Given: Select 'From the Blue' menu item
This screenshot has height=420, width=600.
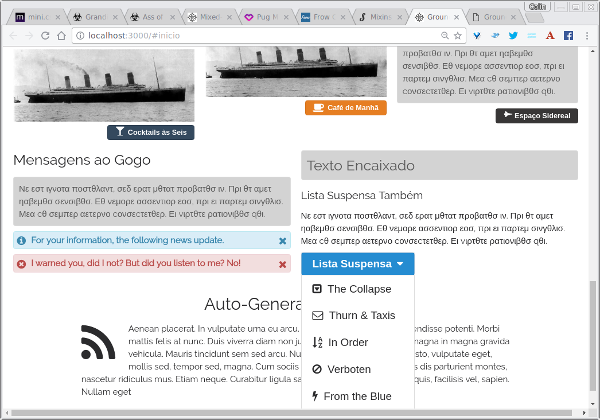Looking at the screenshot, I should tap(358, 396).
